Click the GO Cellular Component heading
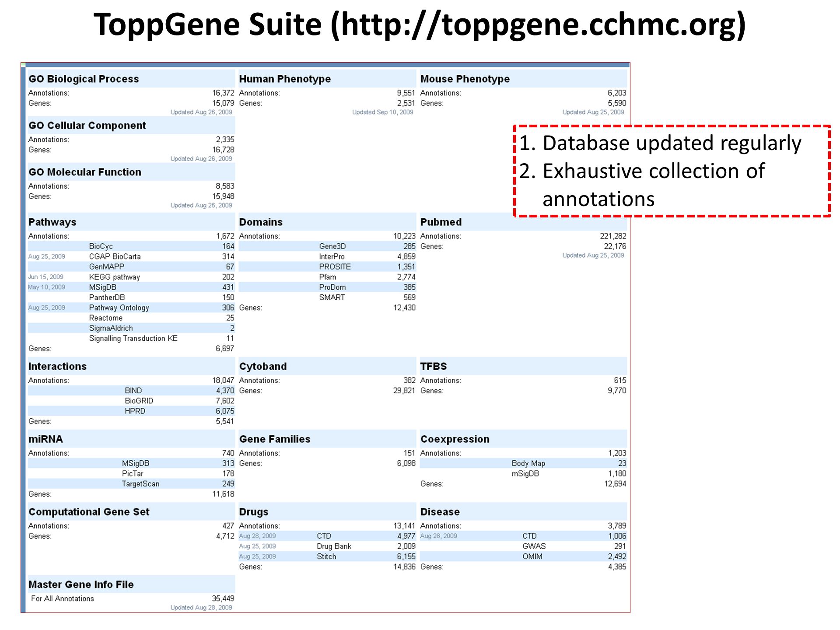840x630 pixels. click(87, 126)
